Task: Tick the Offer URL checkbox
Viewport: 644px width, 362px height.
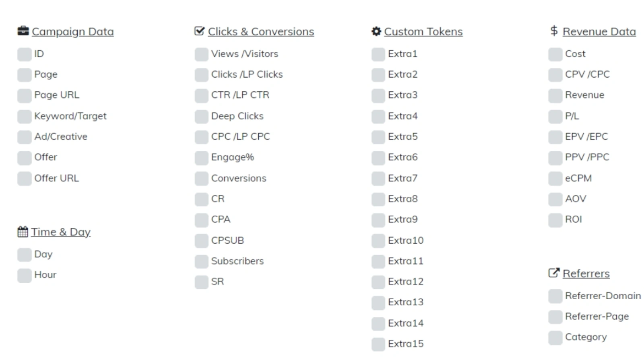Action: 25,179
